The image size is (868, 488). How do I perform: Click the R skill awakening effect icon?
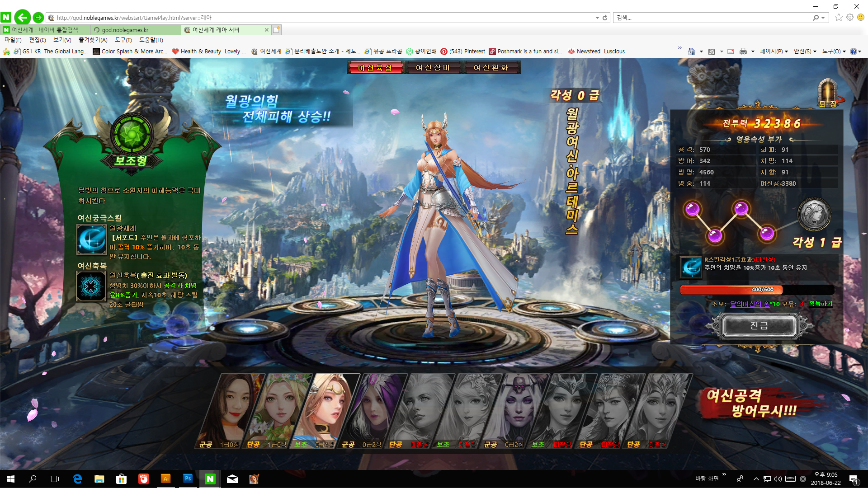[x=691, y=267]
